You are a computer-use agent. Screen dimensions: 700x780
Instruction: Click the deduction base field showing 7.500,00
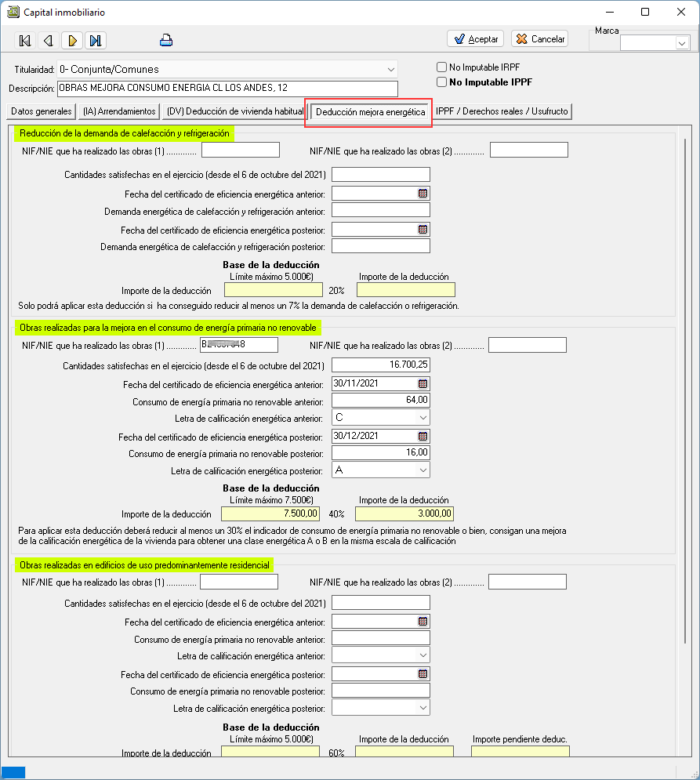pyautogui.click(x=270, y=514)
